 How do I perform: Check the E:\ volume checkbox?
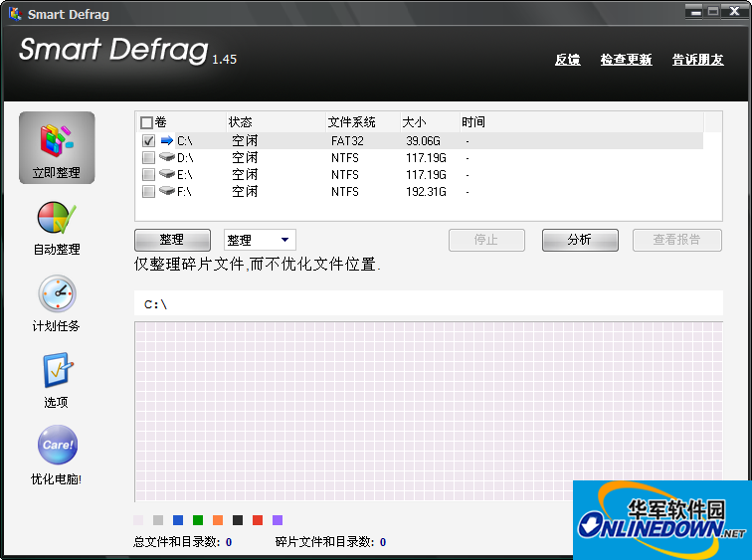tap(148, 174)
